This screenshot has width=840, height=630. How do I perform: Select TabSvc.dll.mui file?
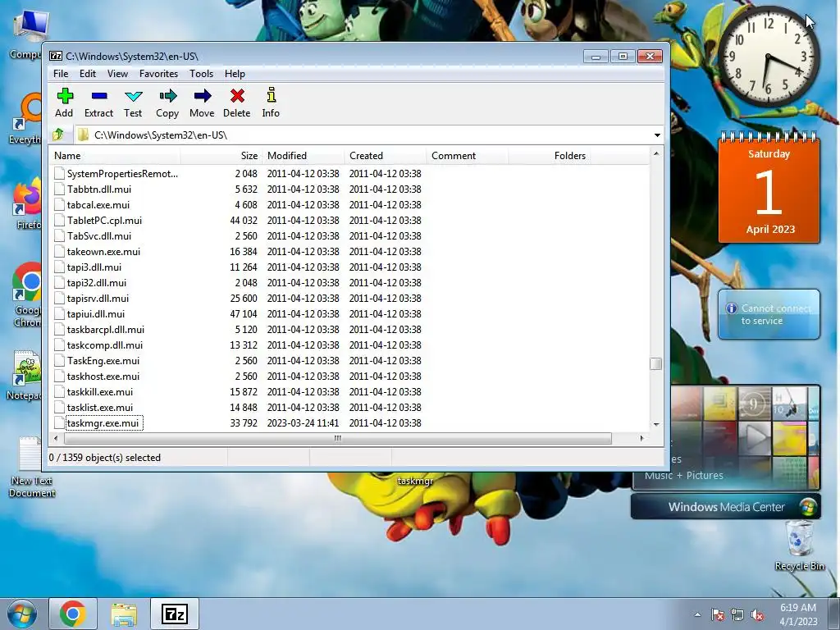click(99, 235)
